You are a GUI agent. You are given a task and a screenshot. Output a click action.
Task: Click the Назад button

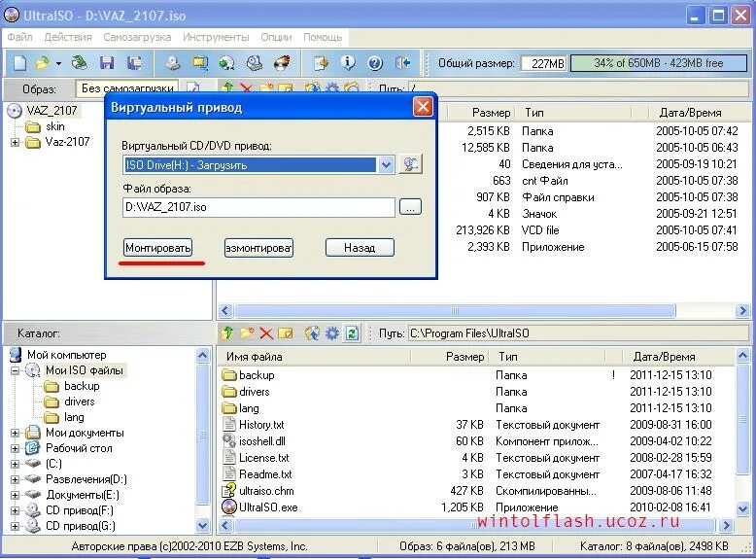(x=360, y=248)
